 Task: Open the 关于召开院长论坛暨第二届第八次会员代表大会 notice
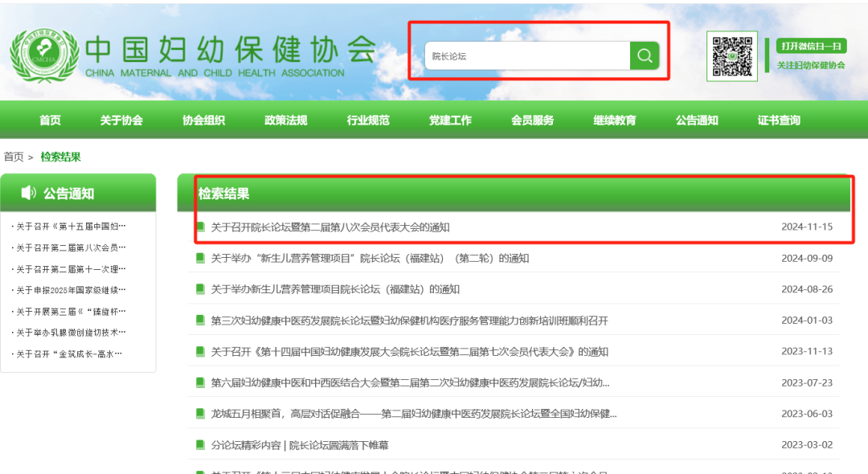point(330,227)
